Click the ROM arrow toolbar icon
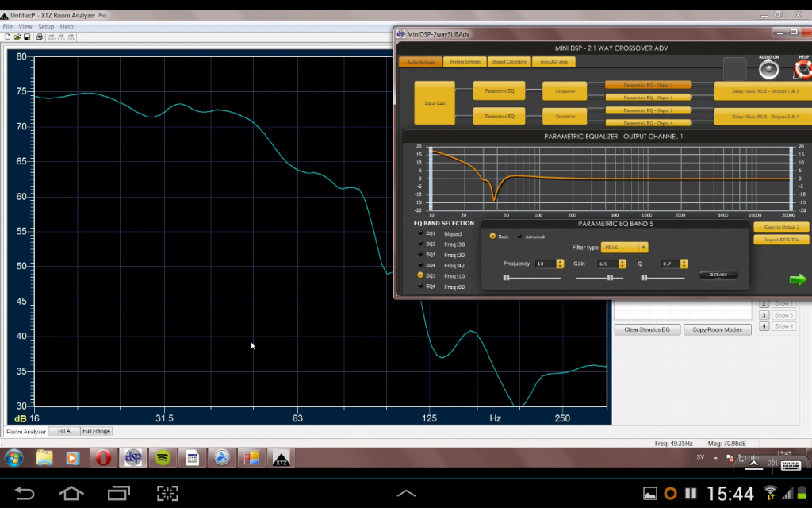This screenshot has width=812, height=508. (x=52, y=37)
